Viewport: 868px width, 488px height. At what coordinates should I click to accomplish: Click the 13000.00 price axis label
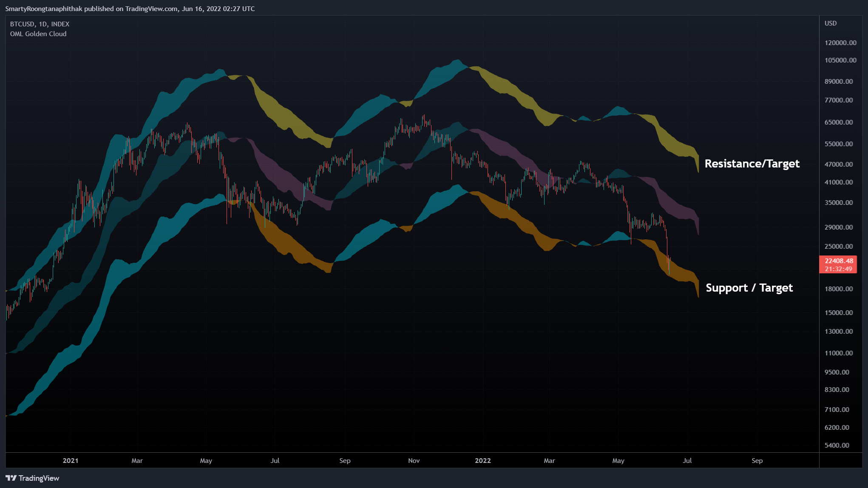click(839, 332)
